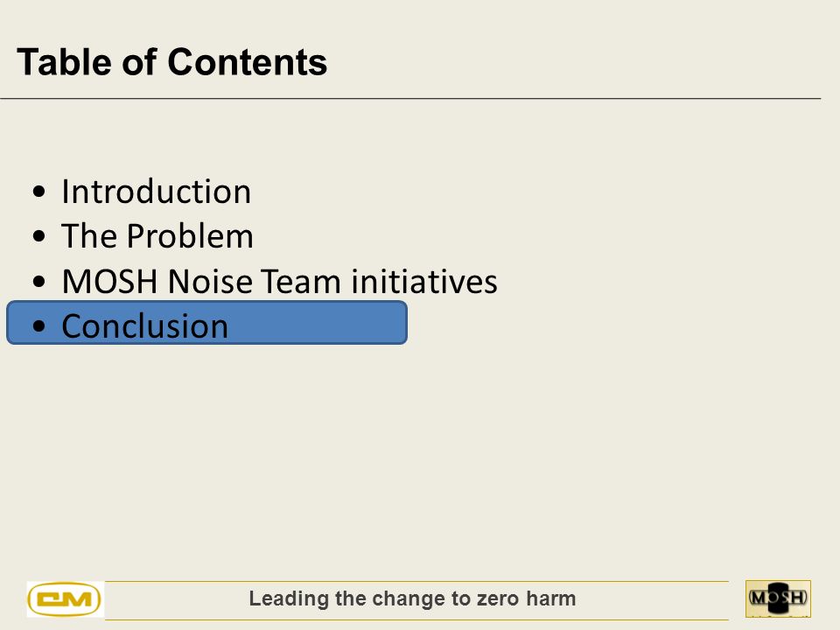Click the word Contents in the heading

tap(248, 62)
